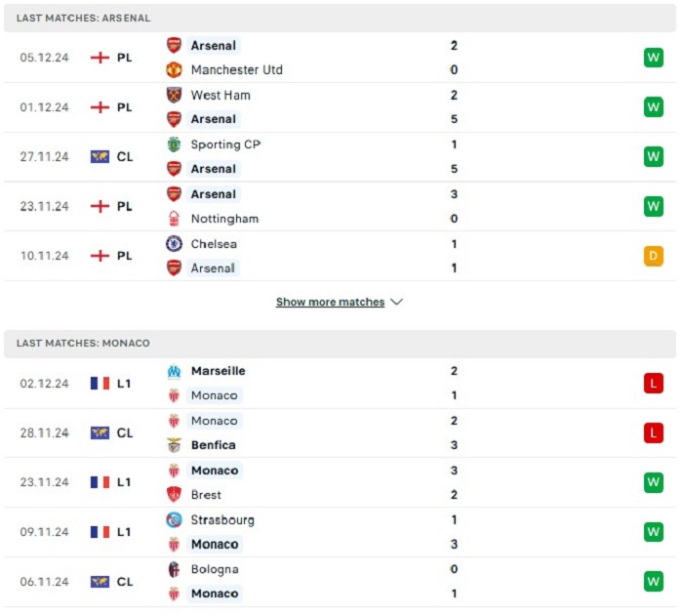Click the Benfica club crest
Screen dimensions: 683x616
coord(174,444)
